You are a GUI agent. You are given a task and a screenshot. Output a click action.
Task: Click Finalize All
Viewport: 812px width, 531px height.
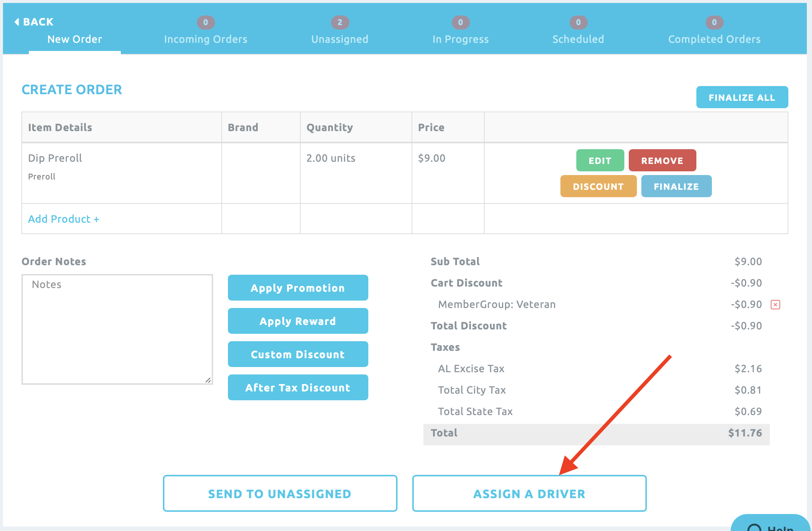(742, 97)
